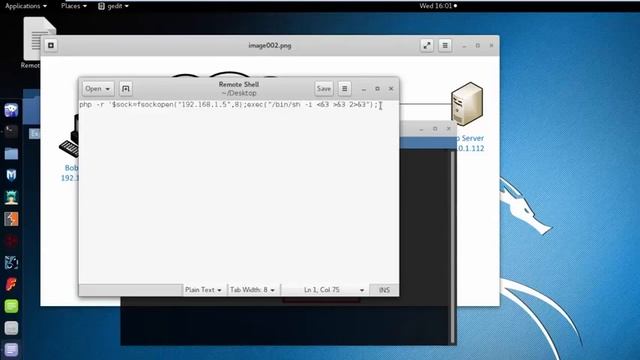Launch the purple browser icon in dock
640x360 pixels.
[x=11, y=110]
